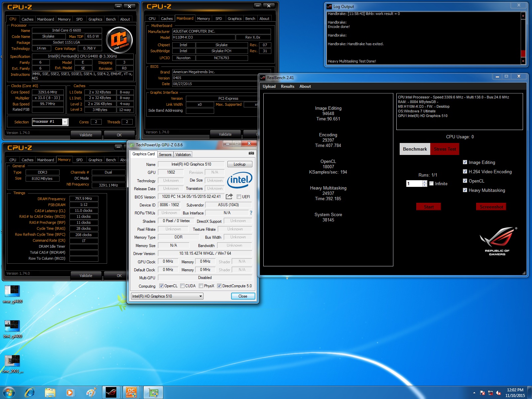The height and width of the screenshot is (399, 532).
Task: Switch to Sensors tab in GPU-Z
Action: click(165, 155)
